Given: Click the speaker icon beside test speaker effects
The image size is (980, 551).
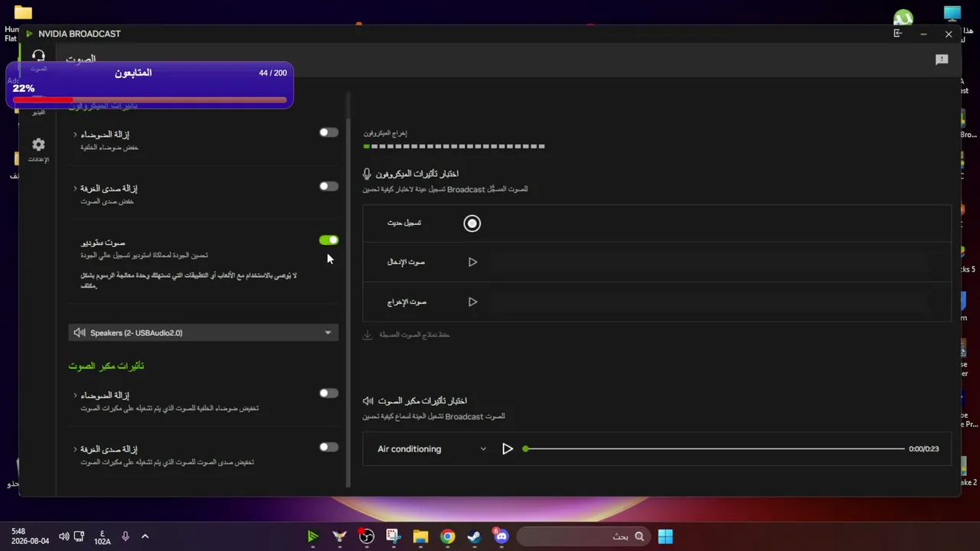Looking at the screenshot, I should pos(367,401).
